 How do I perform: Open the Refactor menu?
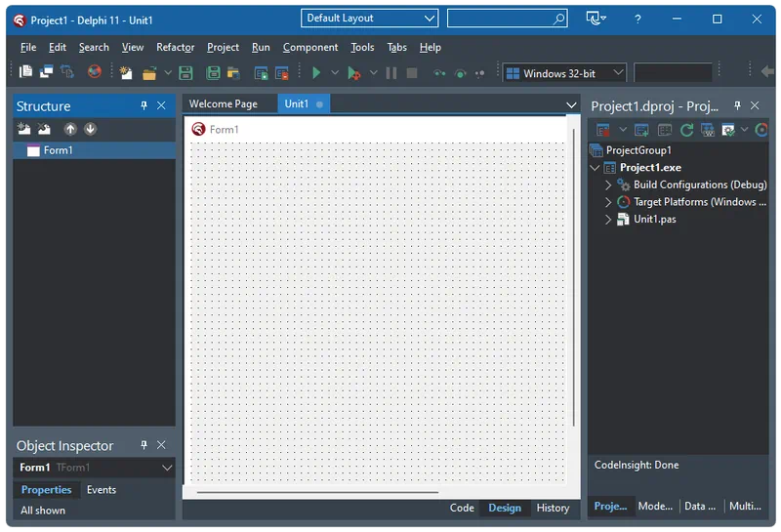point(176,47)
